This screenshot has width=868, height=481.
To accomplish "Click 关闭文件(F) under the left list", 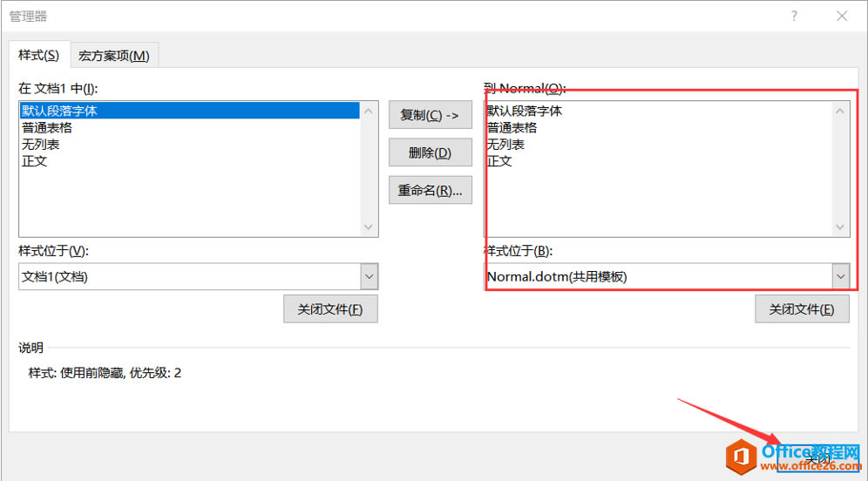I will pyautogui.click(x=330, y=308).
